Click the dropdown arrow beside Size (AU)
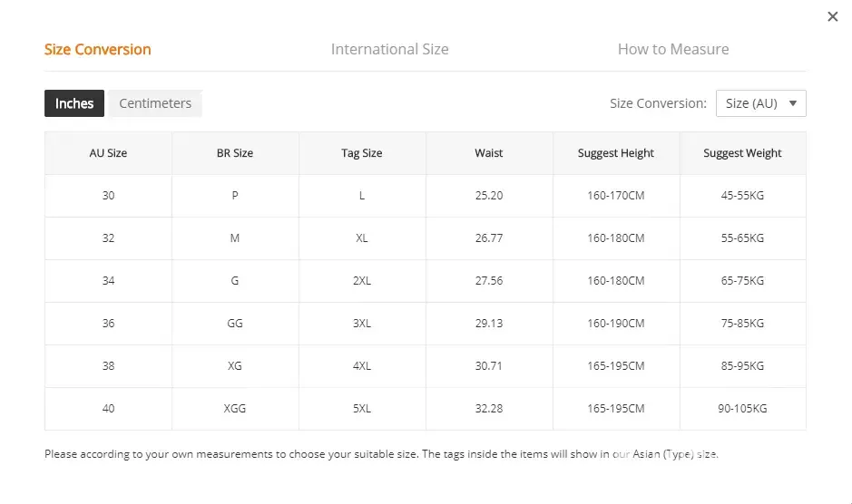The height and width of the screenshot is (504, 852). pos(792,103)
